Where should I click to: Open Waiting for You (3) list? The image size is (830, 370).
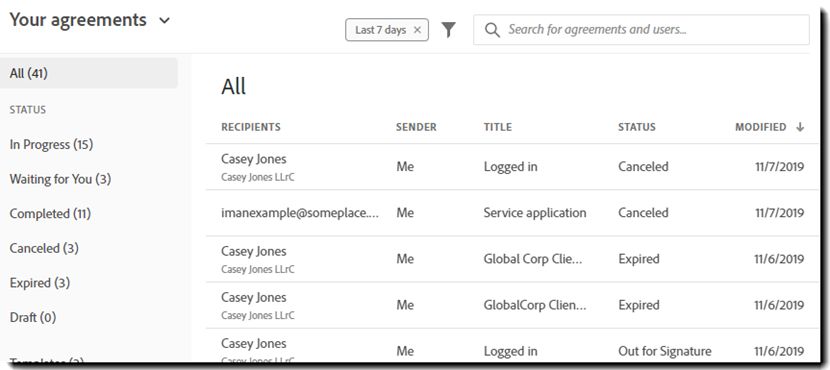click(60, 179)
